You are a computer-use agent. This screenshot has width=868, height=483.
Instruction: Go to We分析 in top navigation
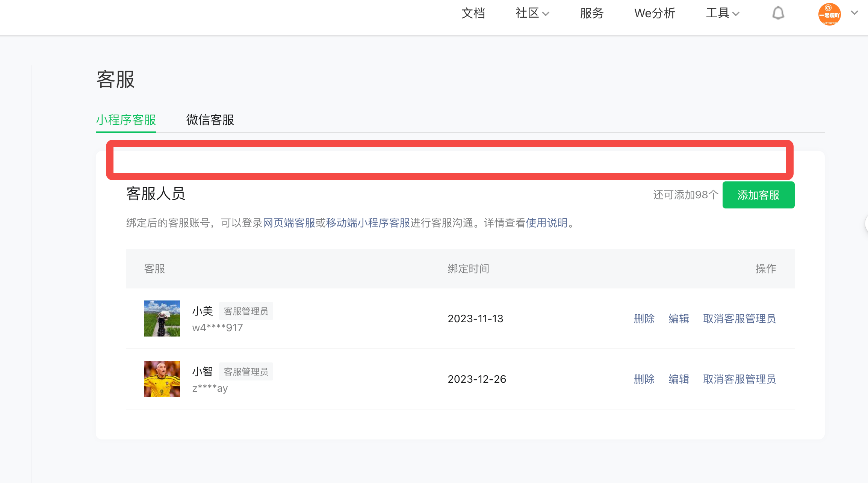(x=655, y=14)
